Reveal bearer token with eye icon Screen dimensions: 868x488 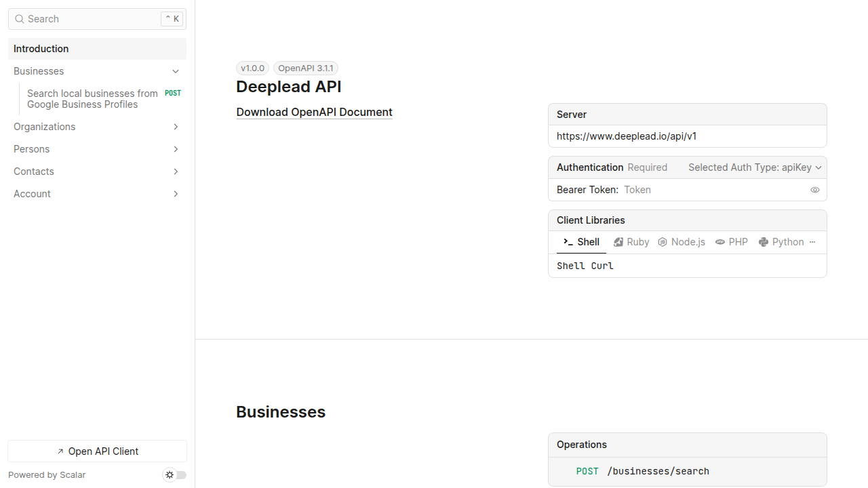(x=815, y=190)
